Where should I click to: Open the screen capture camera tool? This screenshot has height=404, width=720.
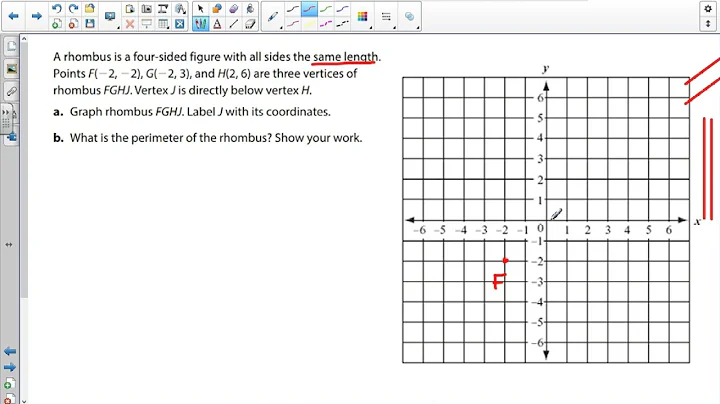(146, 9)
